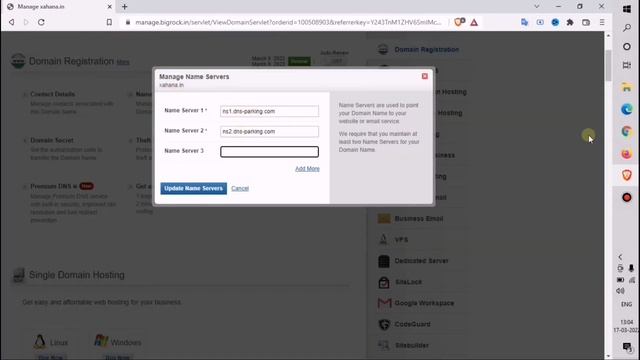The width and height of the screenshot is (640, 360).
Task: Open the Brave Shields lion icon
Action: tap(459, 22)
